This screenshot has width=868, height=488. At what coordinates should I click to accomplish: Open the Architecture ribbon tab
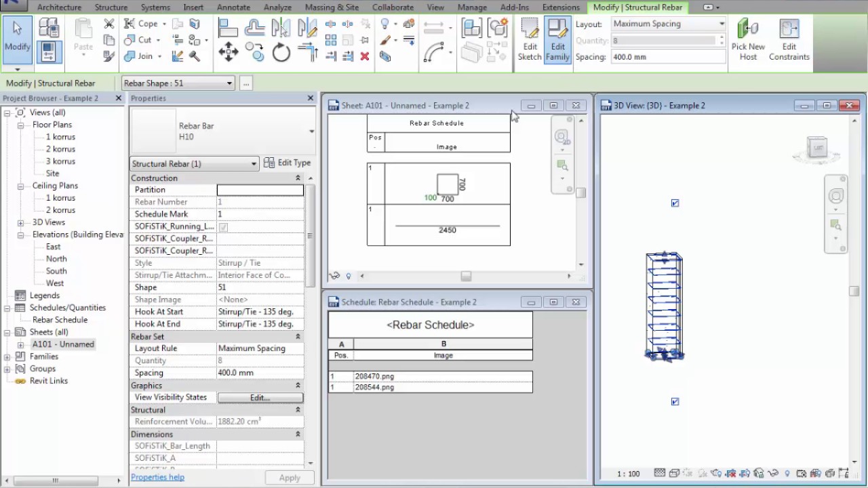tap(59, 7)
